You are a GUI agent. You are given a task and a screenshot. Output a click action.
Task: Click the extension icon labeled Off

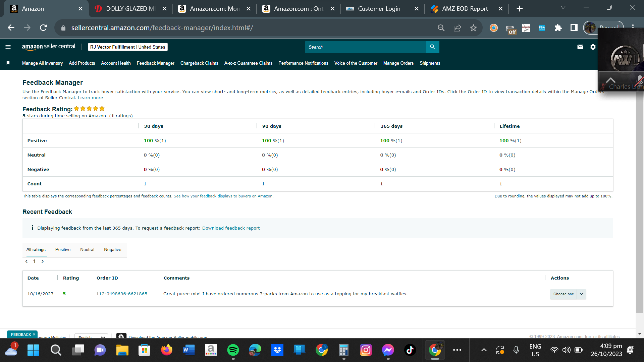[x=511, y=29]
